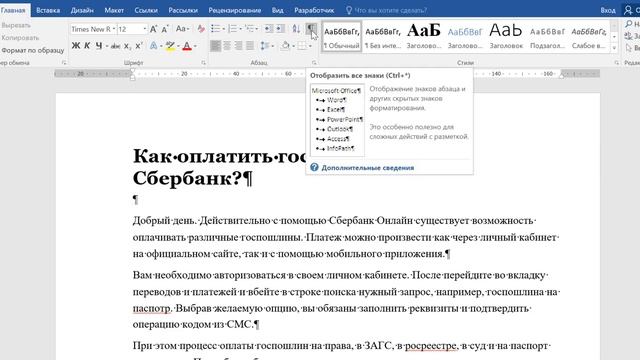Apply the Подзаголовок style thumbnail
Viewport: 640px width, 360px height.
click(x=547, y=37)
